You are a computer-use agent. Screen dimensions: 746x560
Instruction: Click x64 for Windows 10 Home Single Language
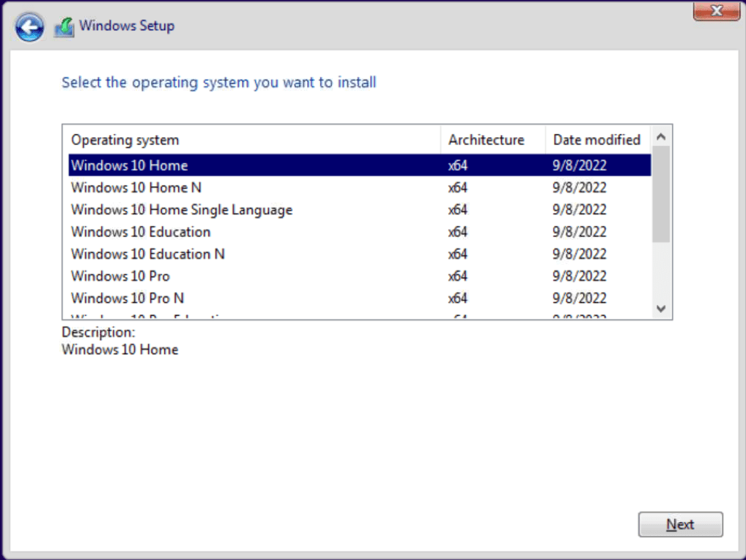458,210
